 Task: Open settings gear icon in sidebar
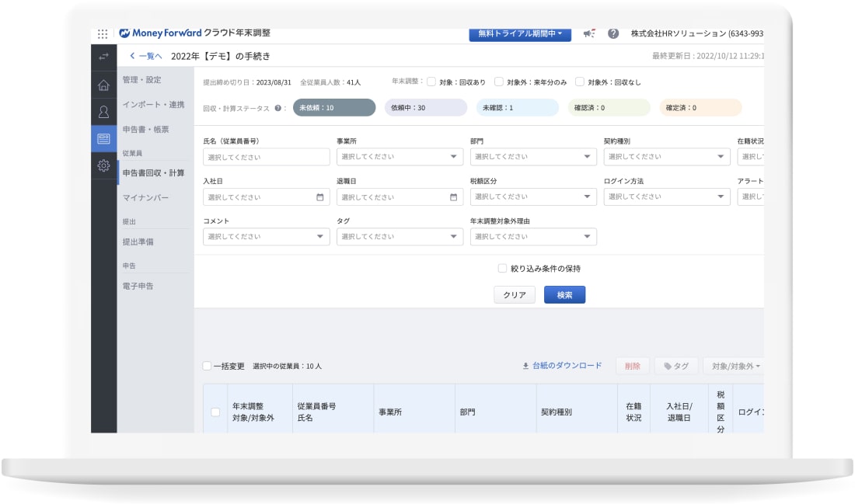click(103, 165)
